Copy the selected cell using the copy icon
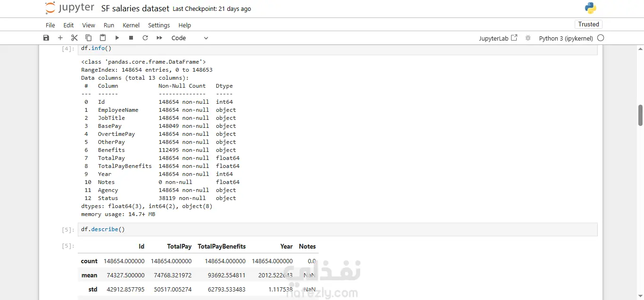644x300 pixels. coord(89,38)
